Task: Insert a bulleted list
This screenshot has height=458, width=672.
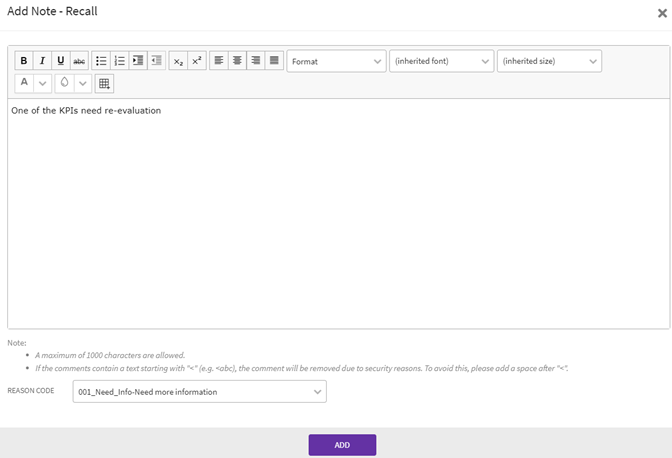Action: (101, 61)
